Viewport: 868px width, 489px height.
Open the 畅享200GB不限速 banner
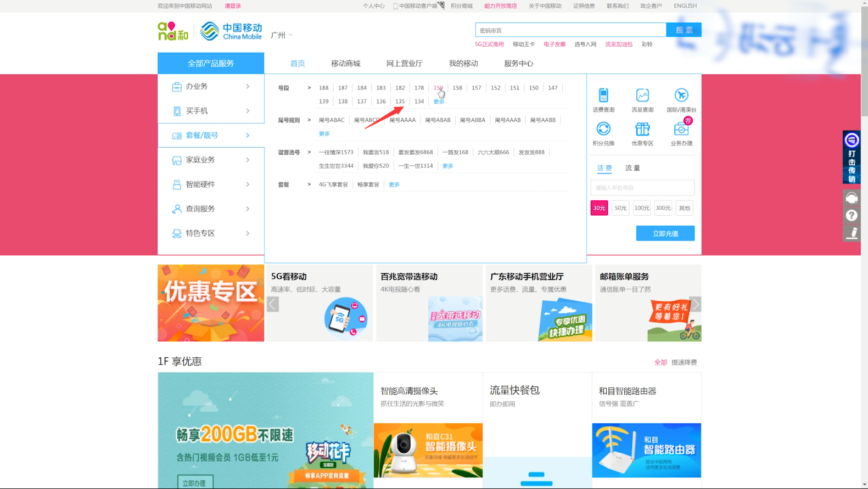(x=266, y=431)
